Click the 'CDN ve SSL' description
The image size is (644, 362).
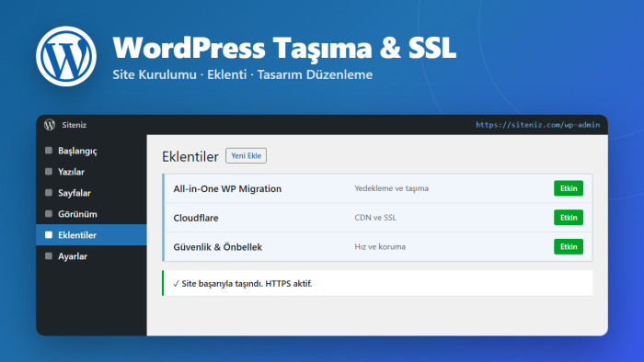tap(375, 217)
